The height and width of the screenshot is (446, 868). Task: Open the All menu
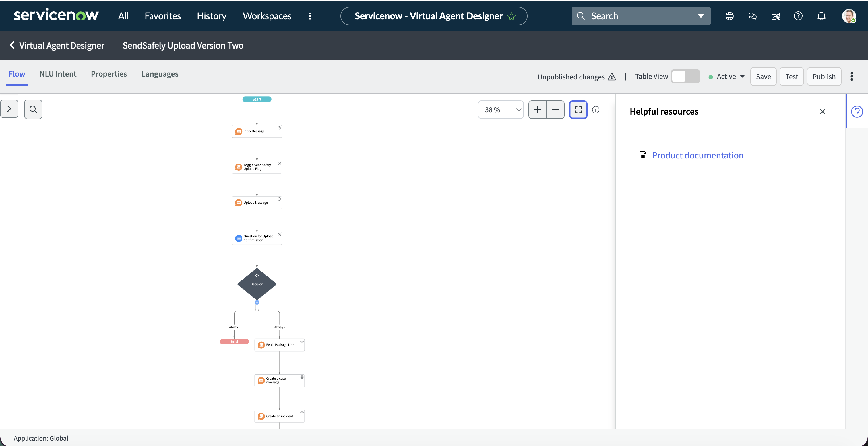pyautogui.click(x=123, y=16)
